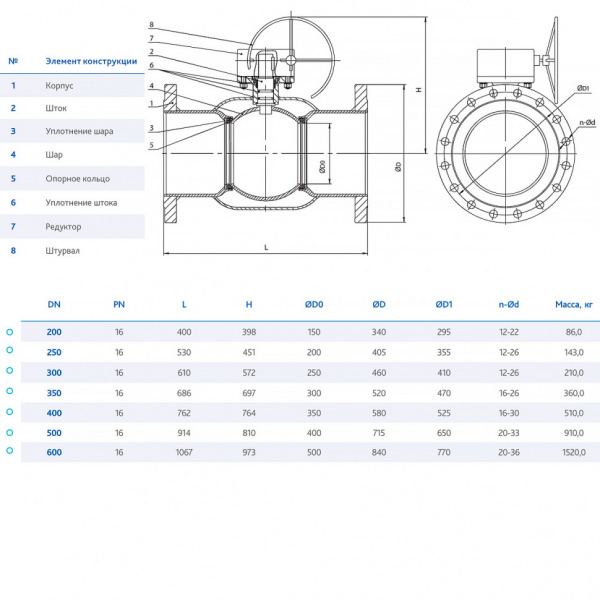Image resolution: width=600 pixels, height=600 pixels.
Task: Click the 1520,0 mass value cell
Action: click(574, 452)
